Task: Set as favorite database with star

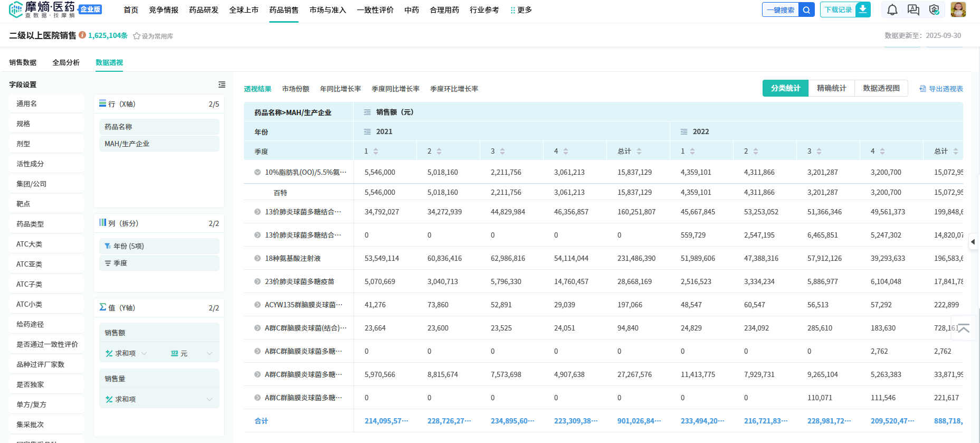Action: 137,36
